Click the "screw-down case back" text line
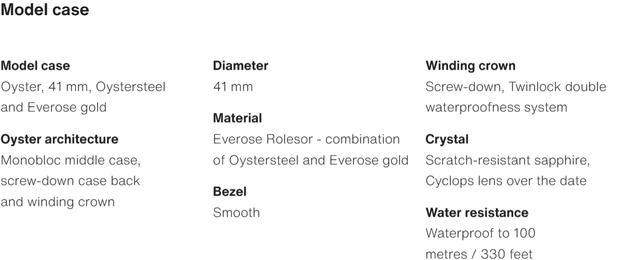This screenshot has width=644, height=260. [x=70, y=181]
